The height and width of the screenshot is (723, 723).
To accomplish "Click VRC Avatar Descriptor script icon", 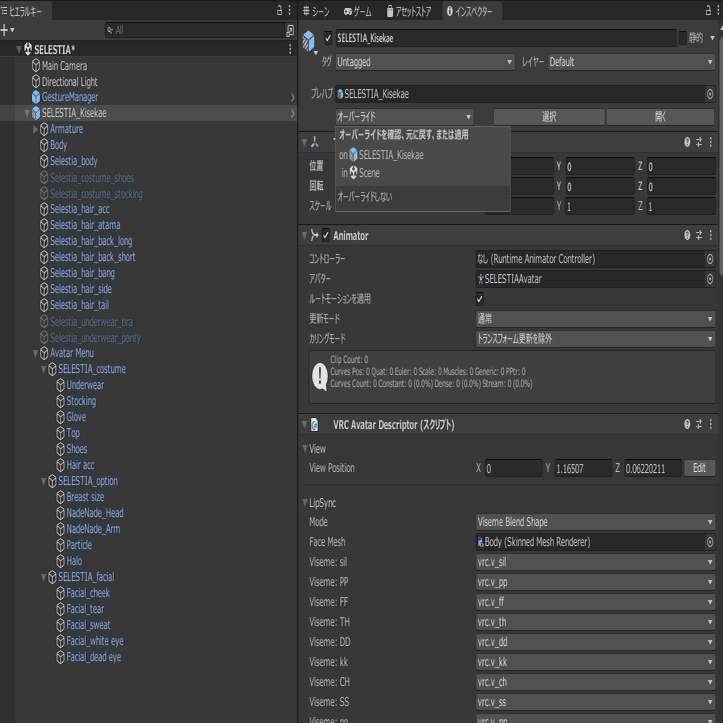I will [314, 425].
